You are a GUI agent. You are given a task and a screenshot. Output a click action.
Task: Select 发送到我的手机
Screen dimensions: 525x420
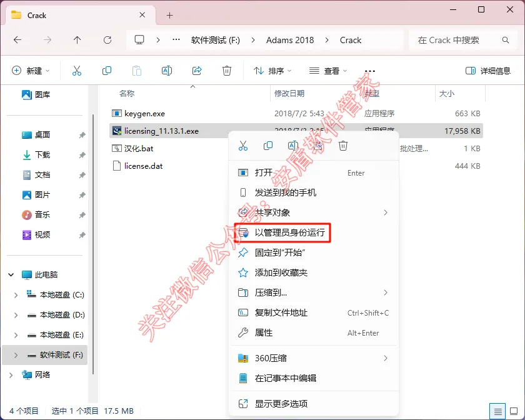coord(314,192)
